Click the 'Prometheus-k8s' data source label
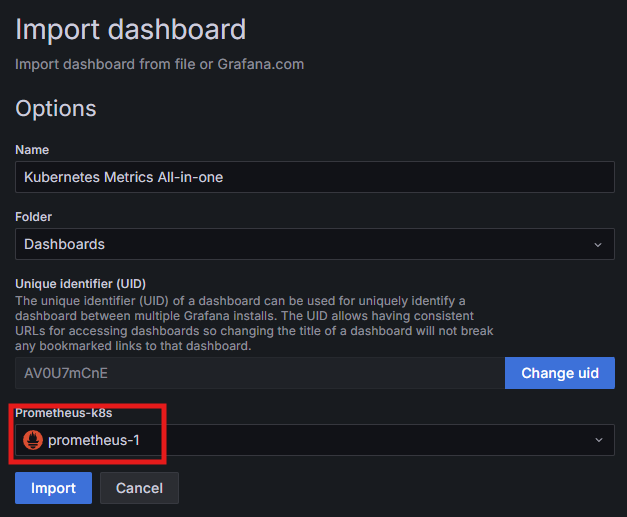Viewport: 627px width, 517px height. (64, 413)
